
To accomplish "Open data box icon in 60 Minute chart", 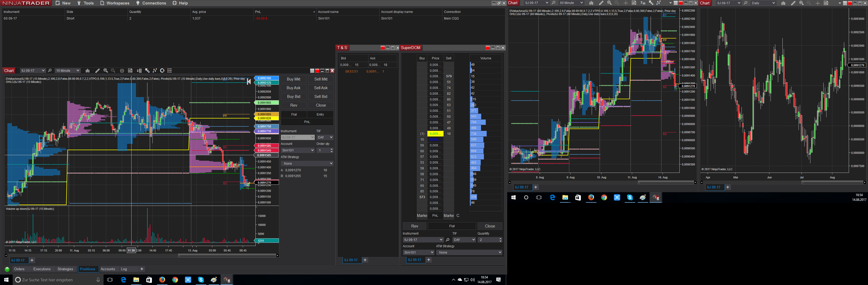I will coord(634,3).
